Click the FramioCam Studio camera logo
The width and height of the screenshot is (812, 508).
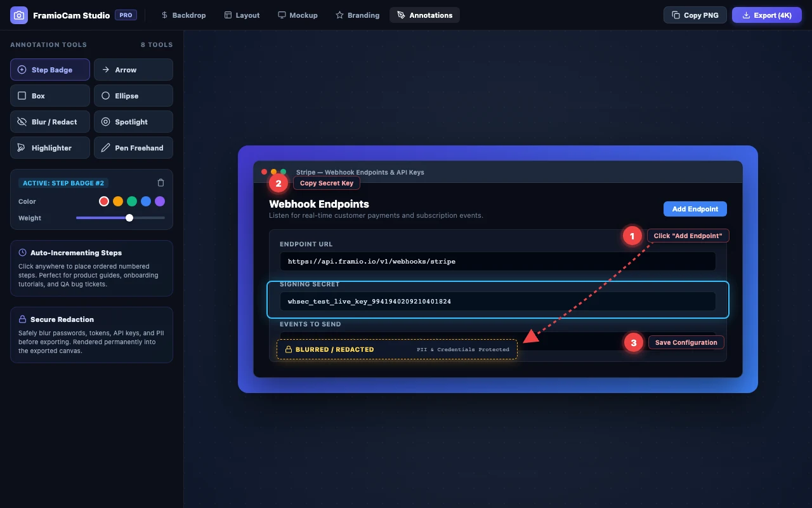(19, 15)
